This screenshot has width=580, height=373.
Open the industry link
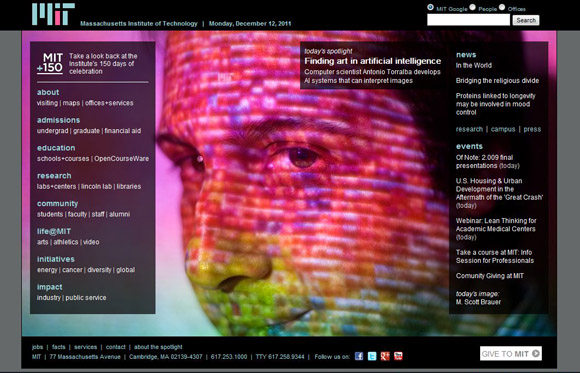tap(48, 298)
